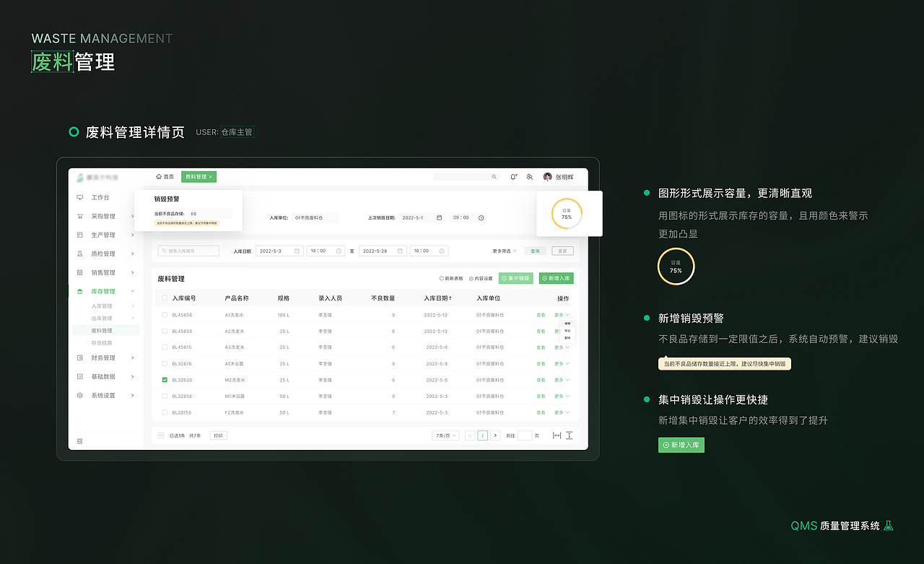Open the 更多筛选 filter dropdown

(502, 251)
